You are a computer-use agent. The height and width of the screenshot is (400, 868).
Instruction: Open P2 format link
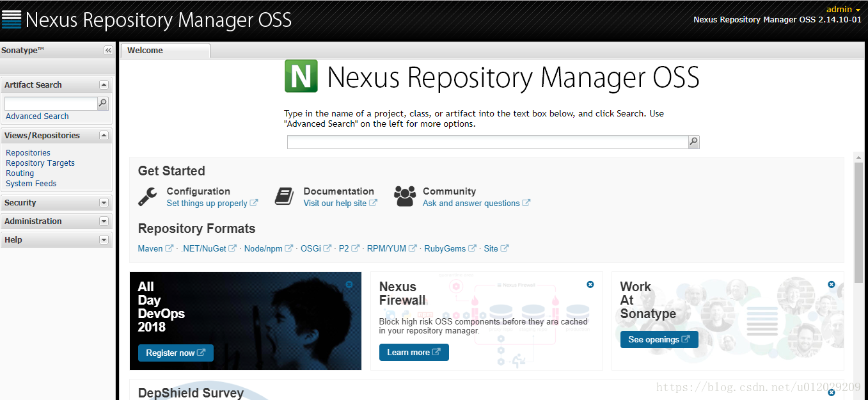[x=344, y=248]
